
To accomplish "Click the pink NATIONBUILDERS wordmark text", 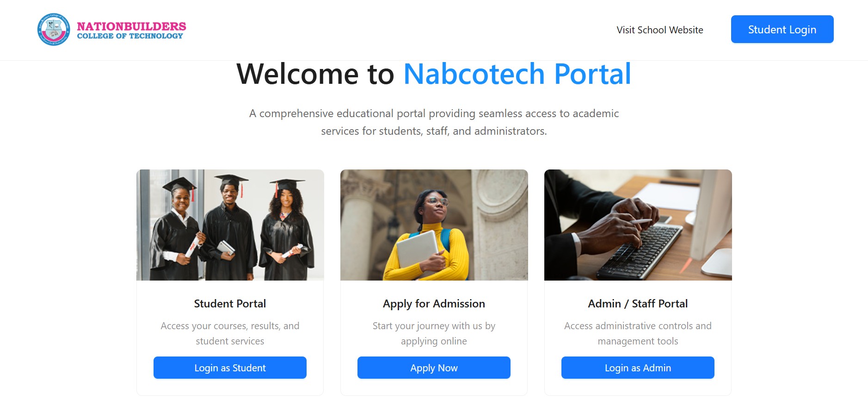I will tap(131, 26).
